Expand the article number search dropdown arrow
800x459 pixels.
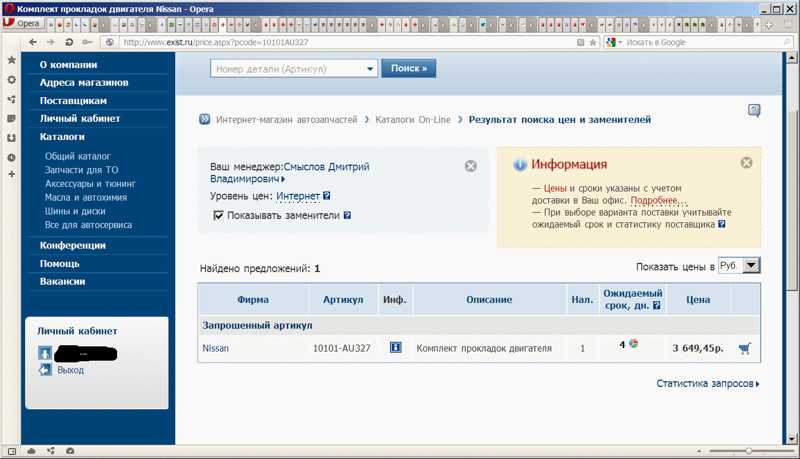pos(370,68)
